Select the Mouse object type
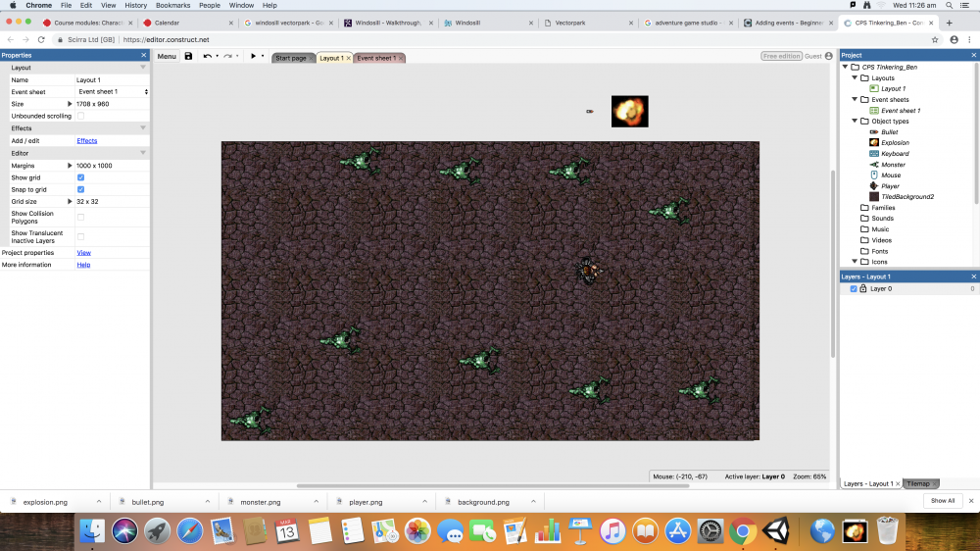 [891, 175]
